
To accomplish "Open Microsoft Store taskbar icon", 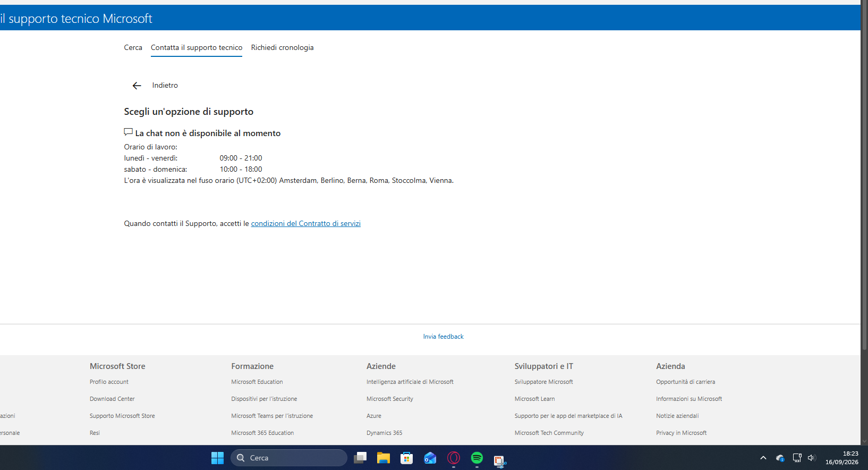I will [x=407, y=458].
